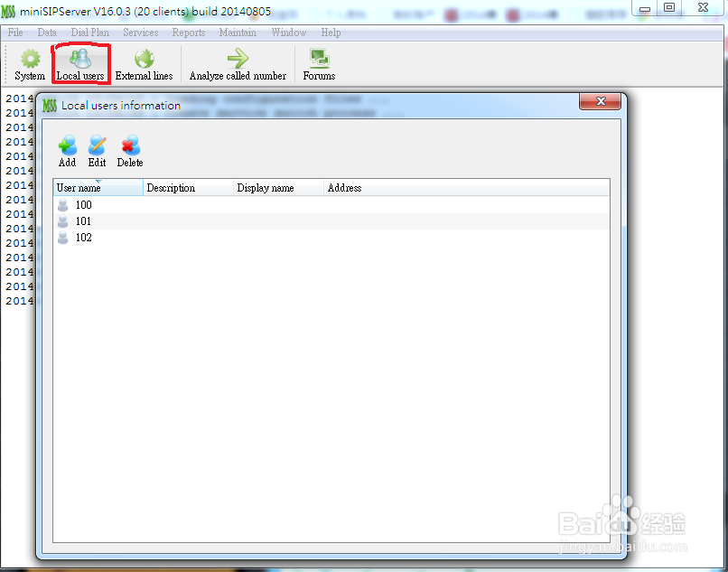Open External lines from the toolbar
The height and width of the screenshot is (572, 728).
point(144,65)
